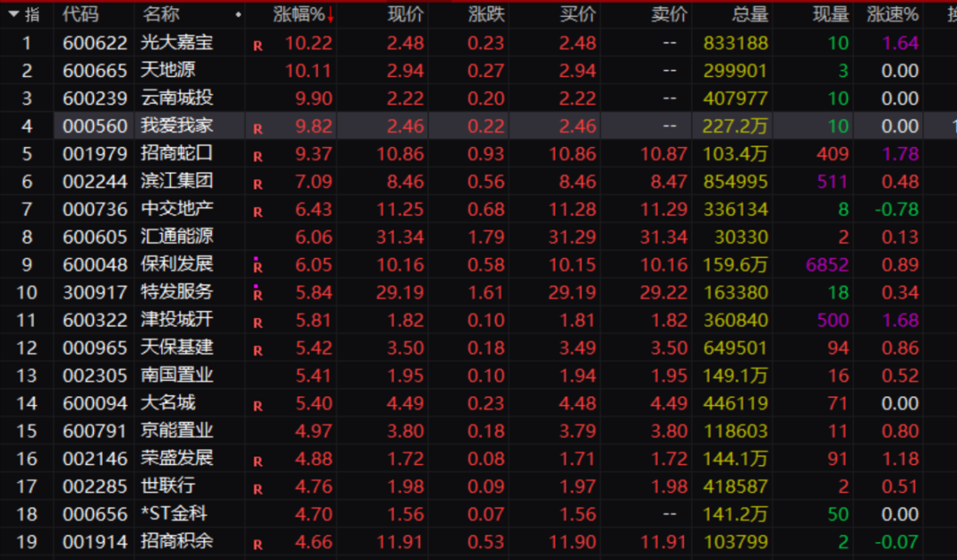Click the R margin icon for 大名城
The image size is (957, 560).
pos(258,406)
